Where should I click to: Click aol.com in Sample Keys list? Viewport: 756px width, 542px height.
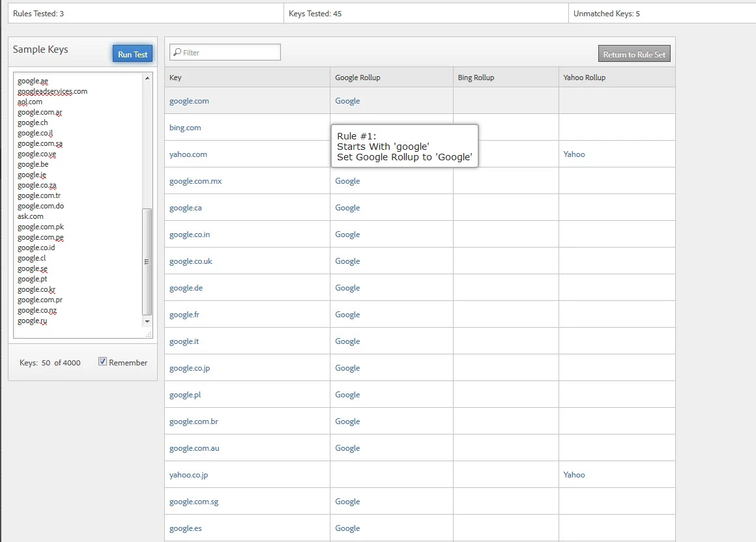coord(30,102)
